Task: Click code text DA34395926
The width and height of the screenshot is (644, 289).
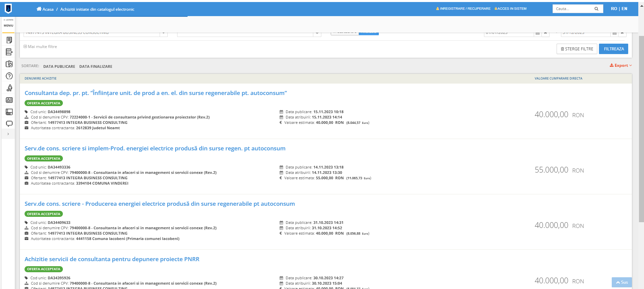Action: click(59, 278)
